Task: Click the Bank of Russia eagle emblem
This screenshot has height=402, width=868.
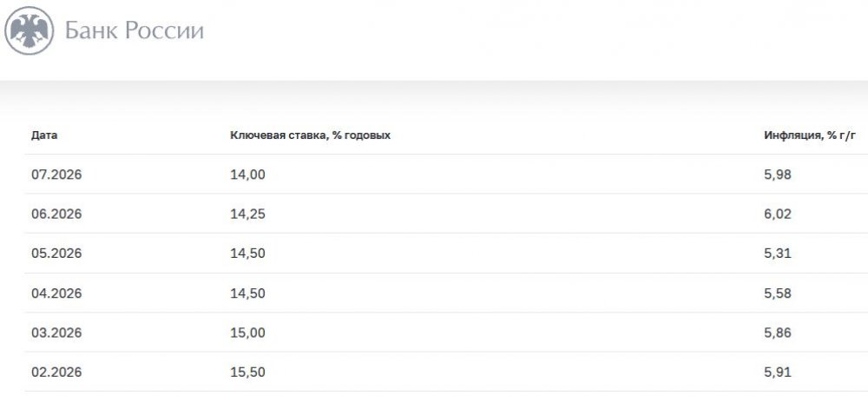Action: (x=29, y=30)
